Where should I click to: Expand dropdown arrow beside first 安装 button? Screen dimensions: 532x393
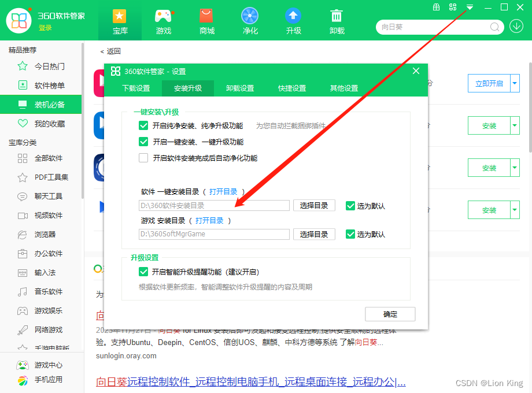click(x=515, y=125)
